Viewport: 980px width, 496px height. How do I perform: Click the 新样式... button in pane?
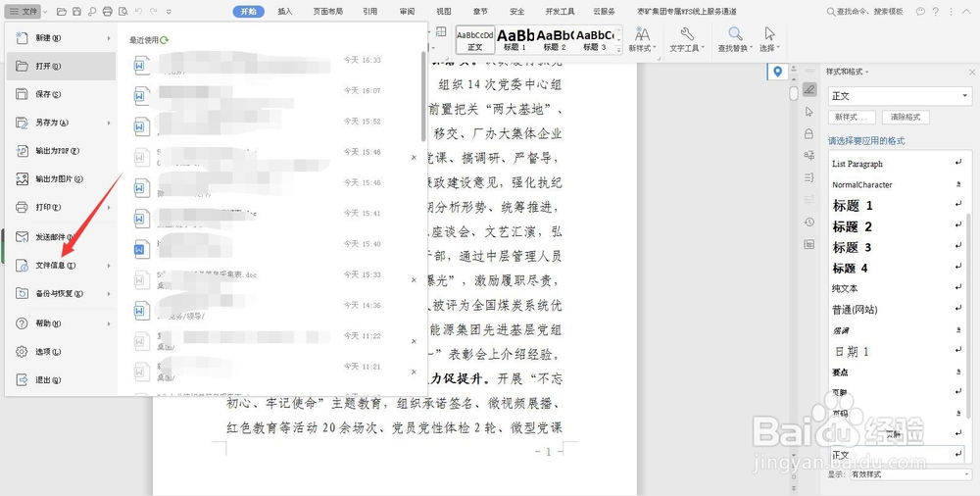pyautogui.click(x=852, y=117)
